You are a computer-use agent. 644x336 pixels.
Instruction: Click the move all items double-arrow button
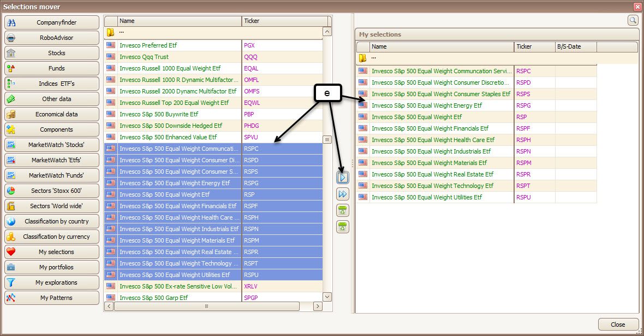pyautogui.click(x=342, y=194)
